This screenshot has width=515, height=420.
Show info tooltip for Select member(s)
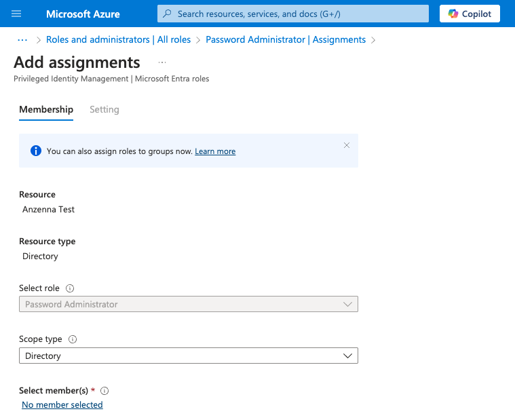(x=105, y=391)
